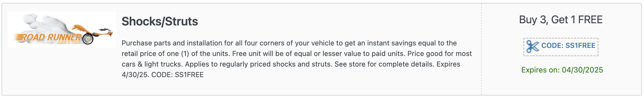Click the orange ROAD RUNNER logo text
The height and width of the screenshot is (99, 644).
(48, 38)
